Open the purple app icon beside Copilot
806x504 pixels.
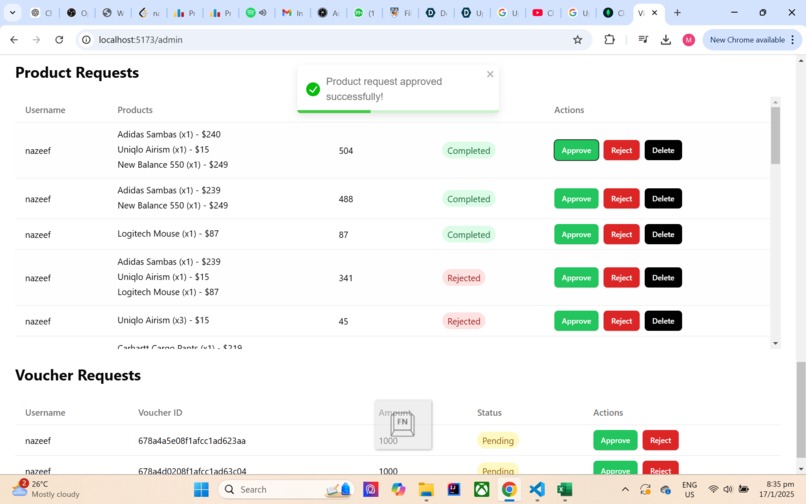point(370,489)
